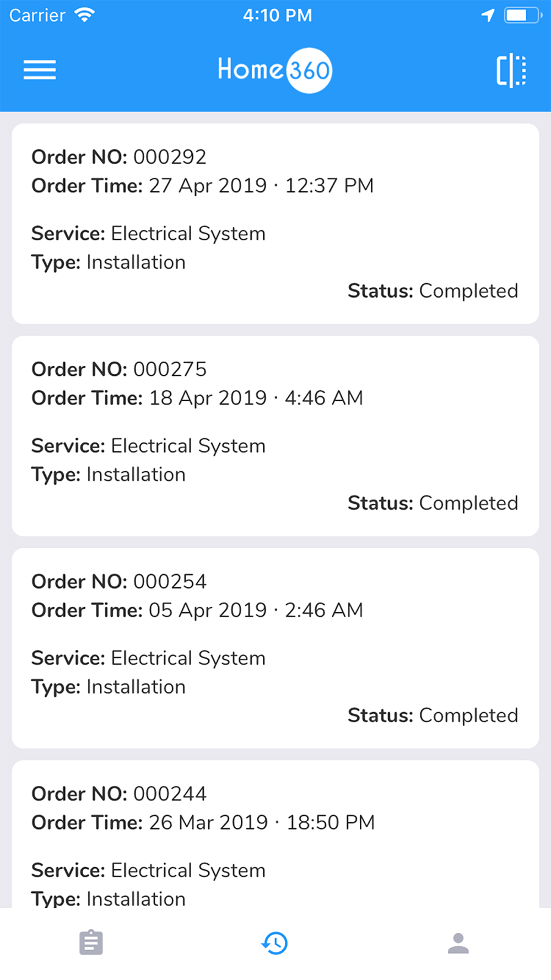
Task: Open the profile tab
Action: click(x=458, y=943)
